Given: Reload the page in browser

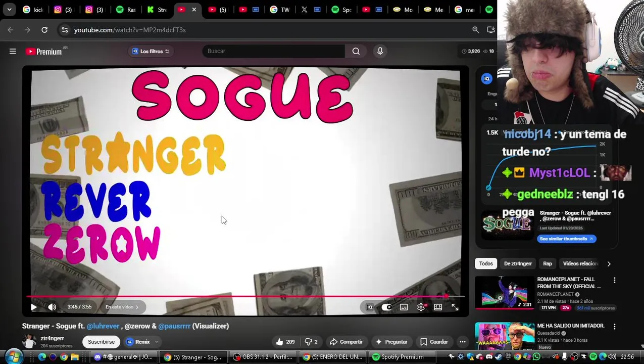Looking at the screenshot, I should tap(44, 30).
